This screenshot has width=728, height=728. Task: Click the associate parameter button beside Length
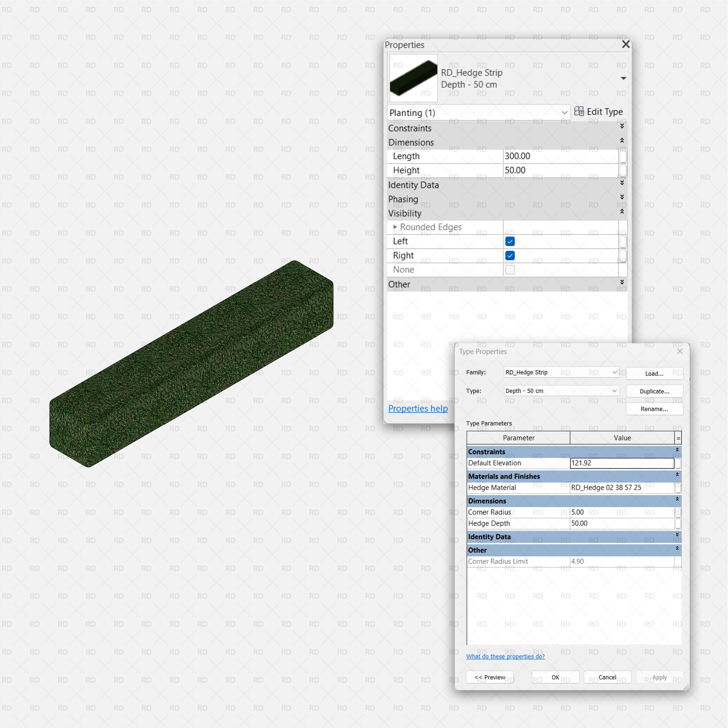coord(623,156)
